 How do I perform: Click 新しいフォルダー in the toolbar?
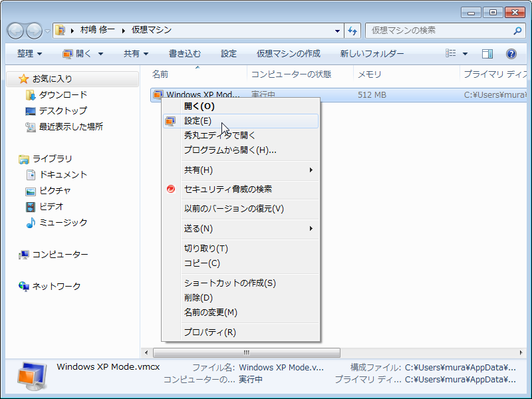click(x=372, y=54)
